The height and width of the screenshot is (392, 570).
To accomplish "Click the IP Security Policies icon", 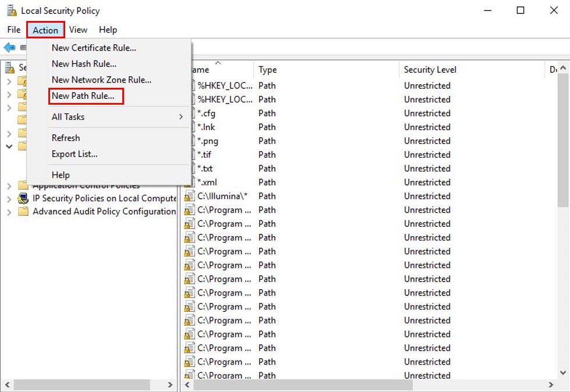I will click(x=23, y=198).
